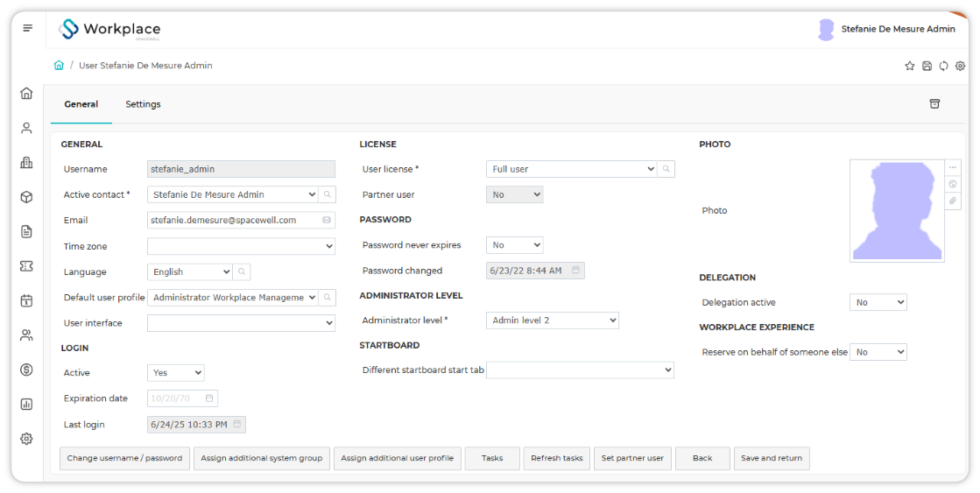Open the Active Yes dropdown
980x493 pixels.
(176, 372)
